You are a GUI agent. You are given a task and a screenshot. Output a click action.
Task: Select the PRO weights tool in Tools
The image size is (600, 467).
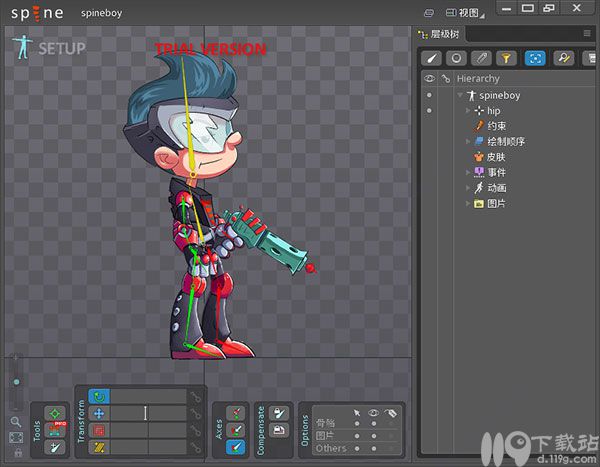pyautogui.click(x=55, y=430)
